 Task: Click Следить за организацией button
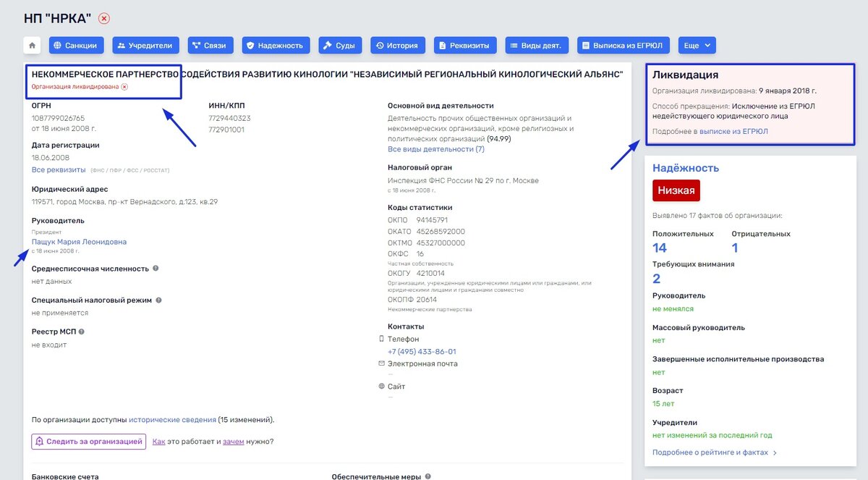[88, 441]
